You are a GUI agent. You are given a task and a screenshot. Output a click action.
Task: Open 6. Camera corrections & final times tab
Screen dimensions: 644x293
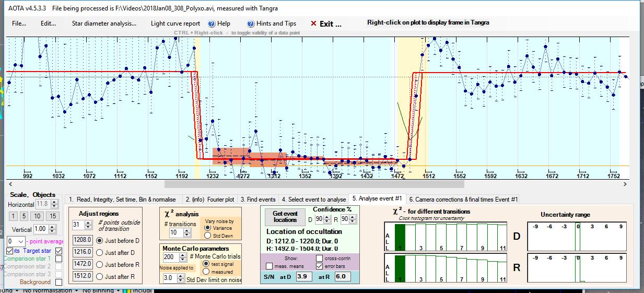pyautogui.click(x=463, y=200)
